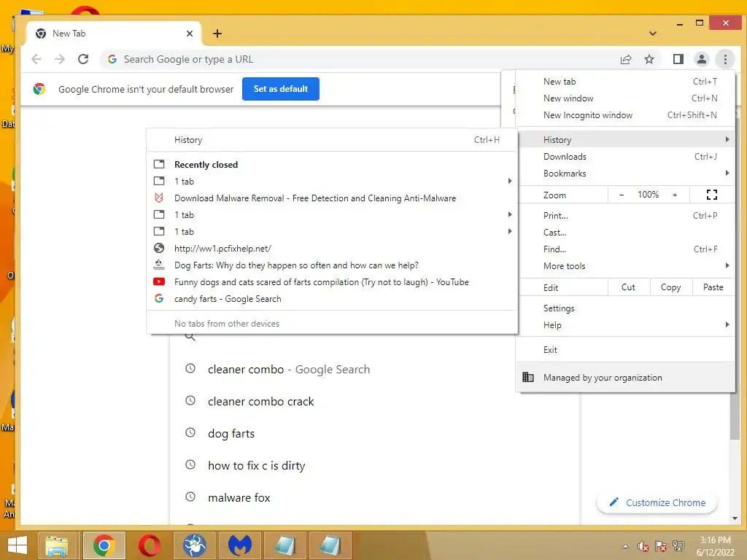Expand the Help submenu arrow

(x=727, y=324)
